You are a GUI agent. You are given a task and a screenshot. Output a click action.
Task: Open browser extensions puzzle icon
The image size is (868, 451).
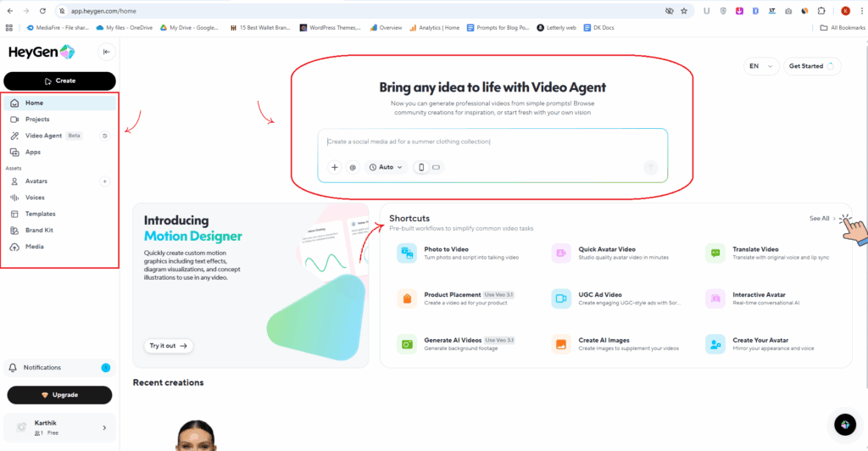[x=821, y=10]
